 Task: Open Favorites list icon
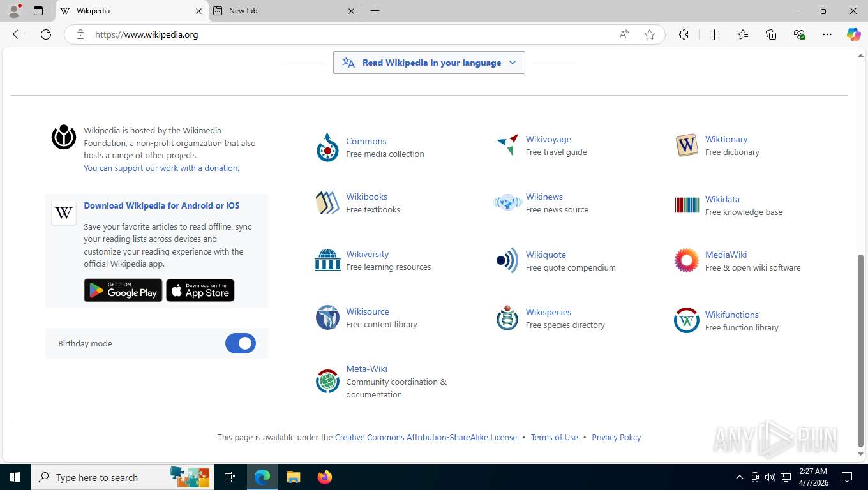click(x=743, y=34)
